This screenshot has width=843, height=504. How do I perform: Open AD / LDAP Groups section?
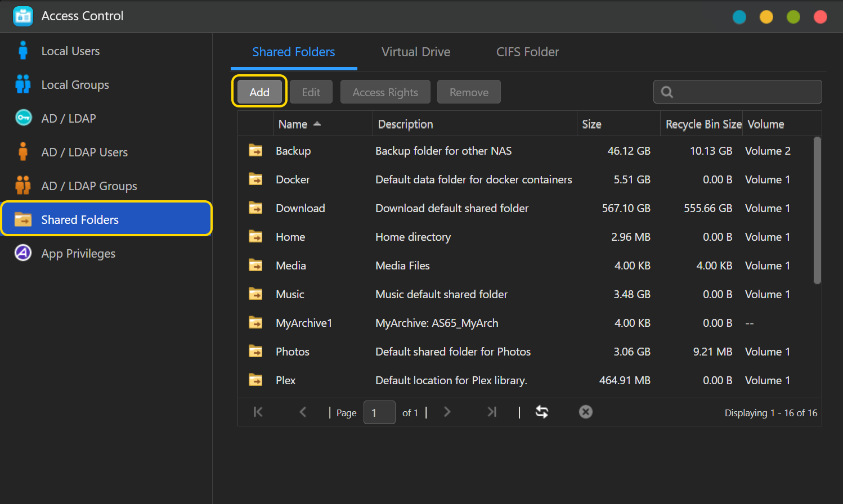(106, 186)
